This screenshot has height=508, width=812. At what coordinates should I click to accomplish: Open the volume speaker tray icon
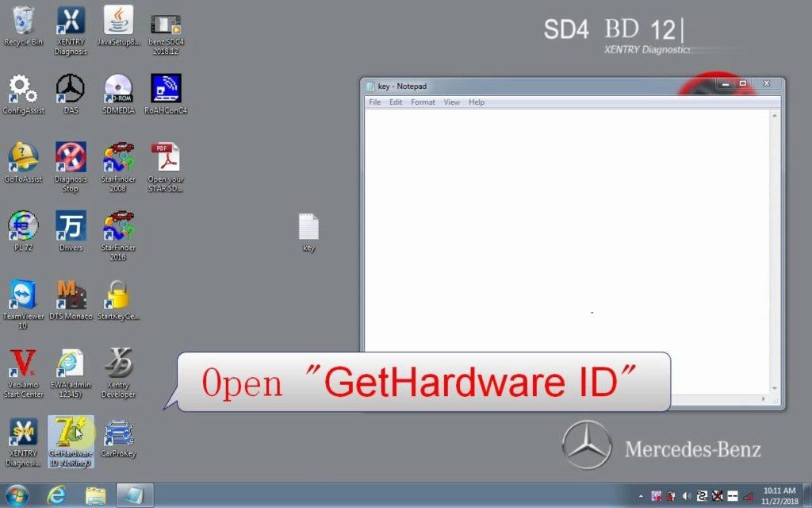(x=686, y=496)
